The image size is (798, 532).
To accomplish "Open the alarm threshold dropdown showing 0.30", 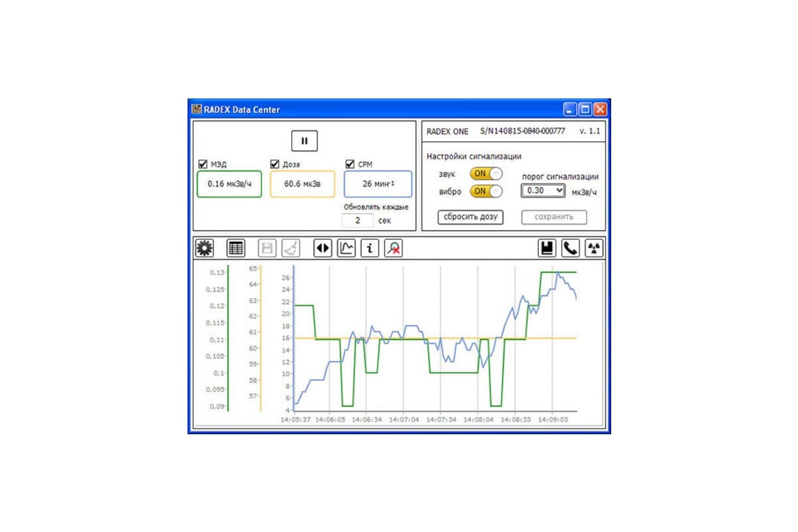I will (543, 191).
